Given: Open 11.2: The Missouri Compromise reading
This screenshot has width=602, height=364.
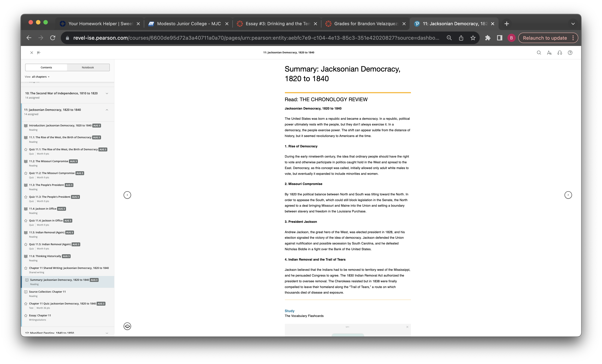Looking at the screenshot, I should click(49, 161).
